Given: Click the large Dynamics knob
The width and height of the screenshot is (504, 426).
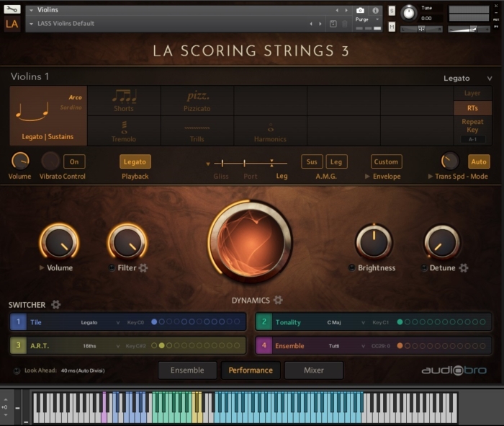Looking at the screenshot, I should pyautogui.click(x=250, y=241).
